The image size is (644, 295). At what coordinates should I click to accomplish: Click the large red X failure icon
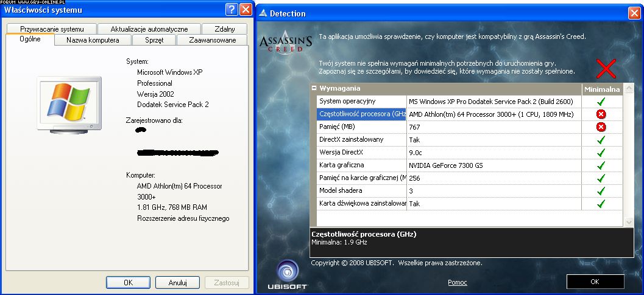point(606,69)
